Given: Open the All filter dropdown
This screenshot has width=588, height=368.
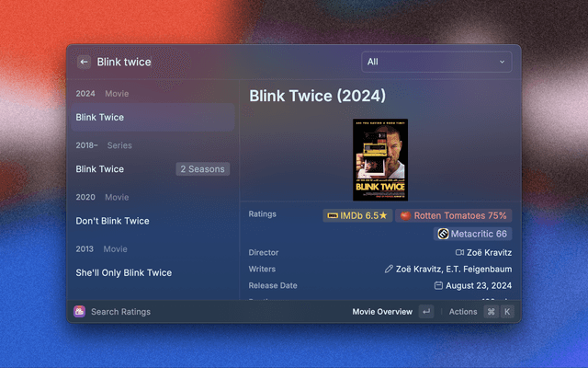Looking at the screenshot, I should pyautogui.click(x=436, y=62).
